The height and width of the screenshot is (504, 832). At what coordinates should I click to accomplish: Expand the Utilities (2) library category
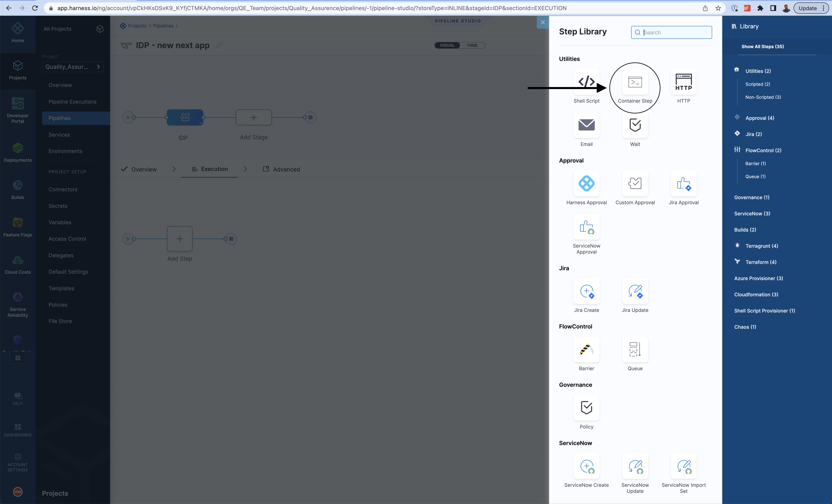758,71
